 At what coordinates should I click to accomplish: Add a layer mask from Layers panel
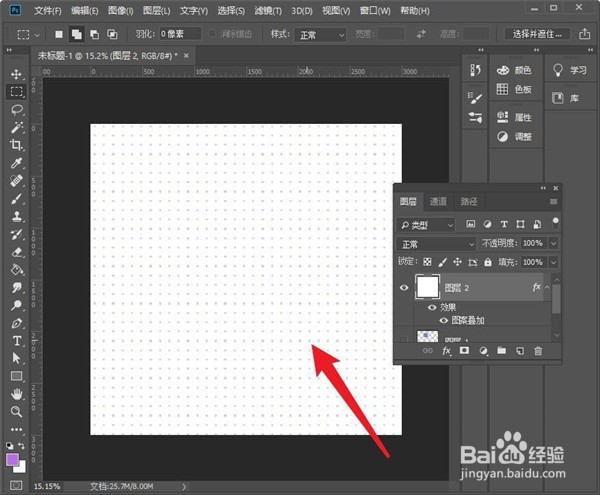[464, 350]
